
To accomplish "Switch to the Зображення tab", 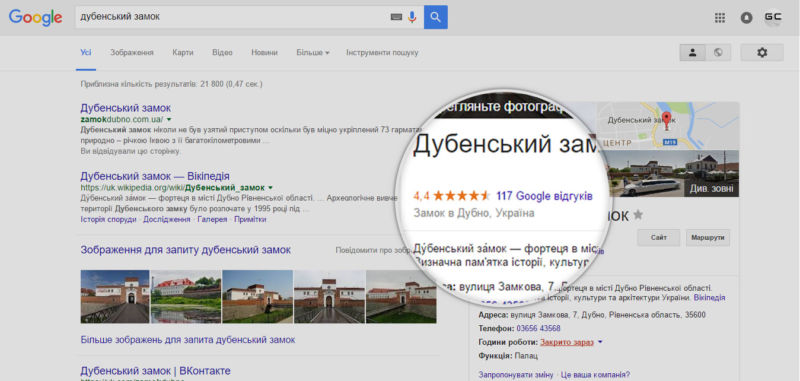I will (132, 53).
